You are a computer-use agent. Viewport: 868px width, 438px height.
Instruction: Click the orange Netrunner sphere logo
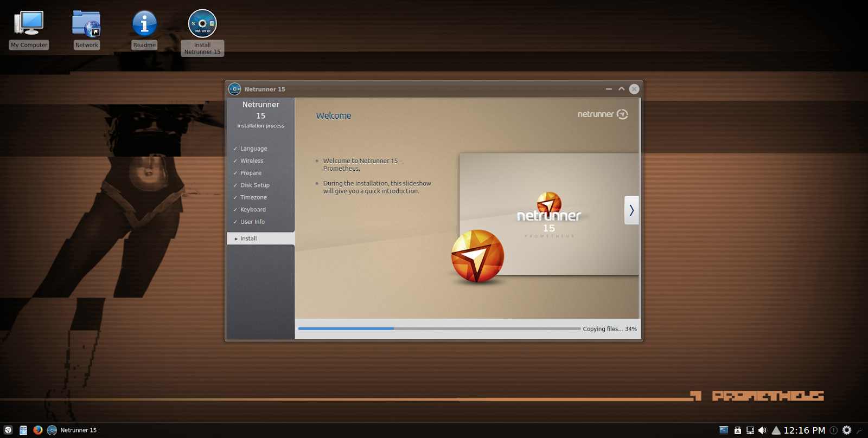click(x=477, y=256)
